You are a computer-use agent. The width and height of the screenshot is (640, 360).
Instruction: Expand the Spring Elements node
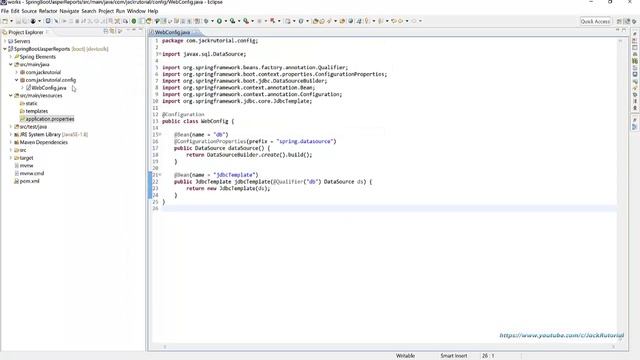11,57
